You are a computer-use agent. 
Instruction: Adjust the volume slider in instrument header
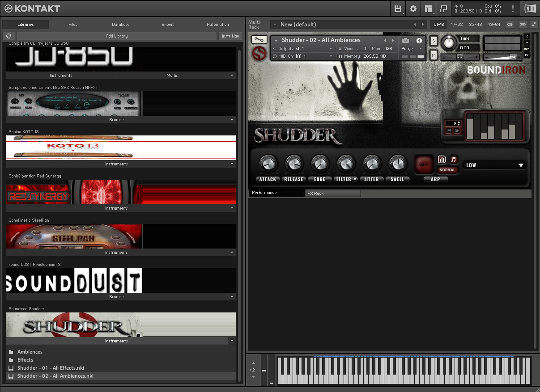pos(503,57)
